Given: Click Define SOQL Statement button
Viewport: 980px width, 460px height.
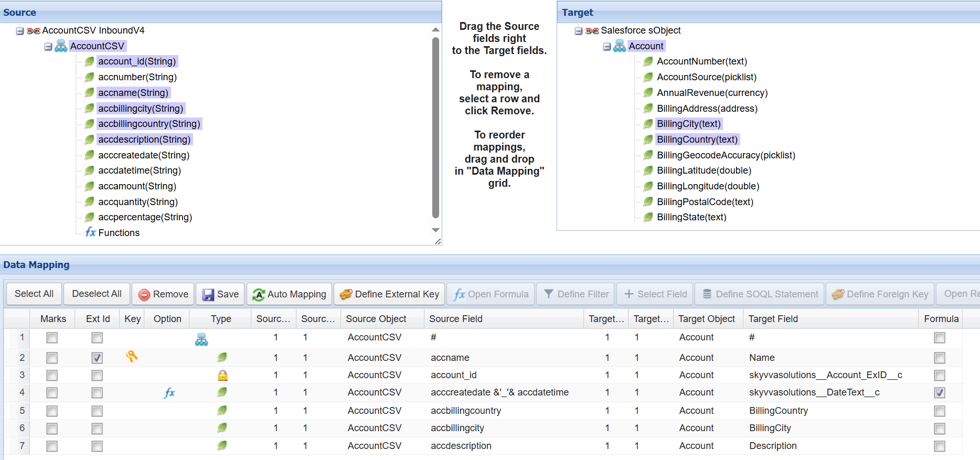Looking at the screenshot, I should point(760,294).
